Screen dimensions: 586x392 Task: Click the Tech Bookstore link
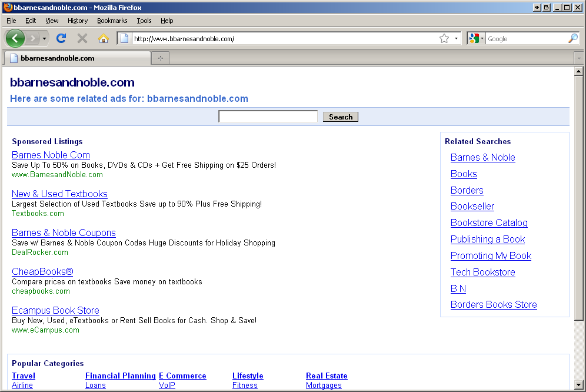[483, 273]
